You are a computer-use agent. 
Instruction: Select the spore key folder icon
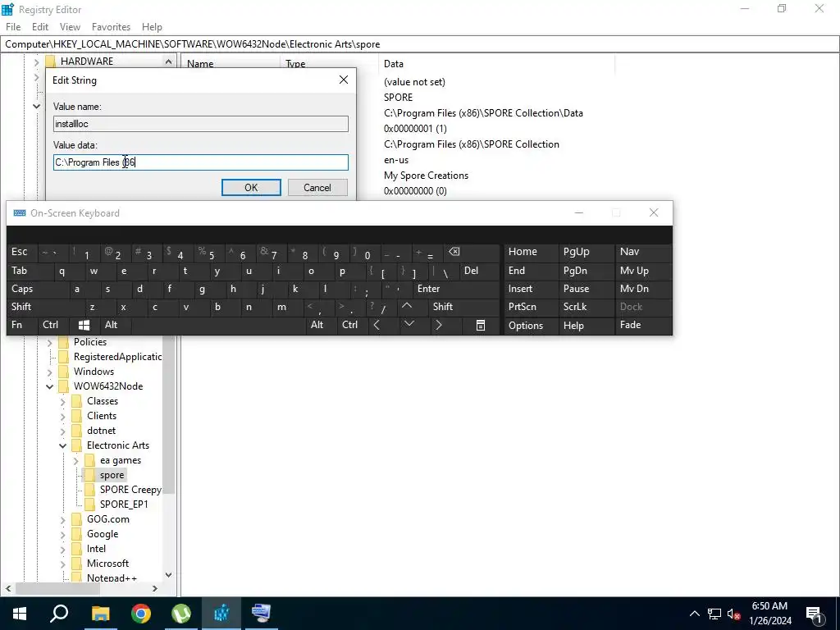(x=90, y=475)
